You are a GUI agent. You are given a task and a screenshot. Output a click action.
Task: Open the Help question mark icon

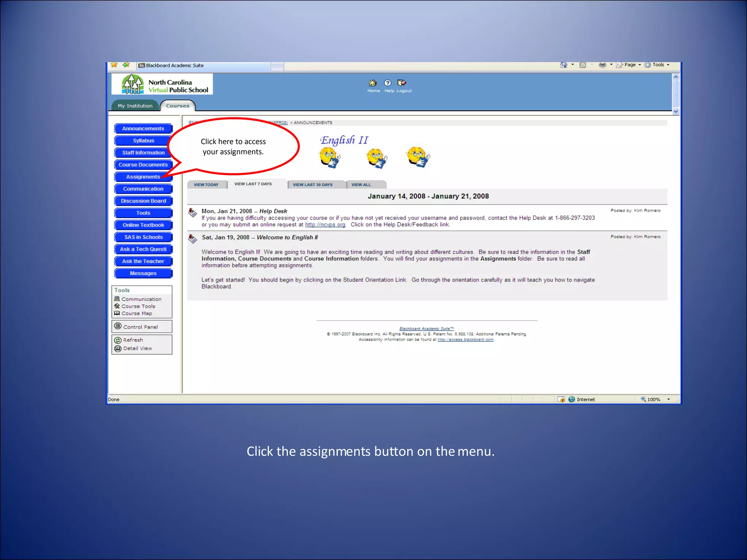click(x=388, y=83)
